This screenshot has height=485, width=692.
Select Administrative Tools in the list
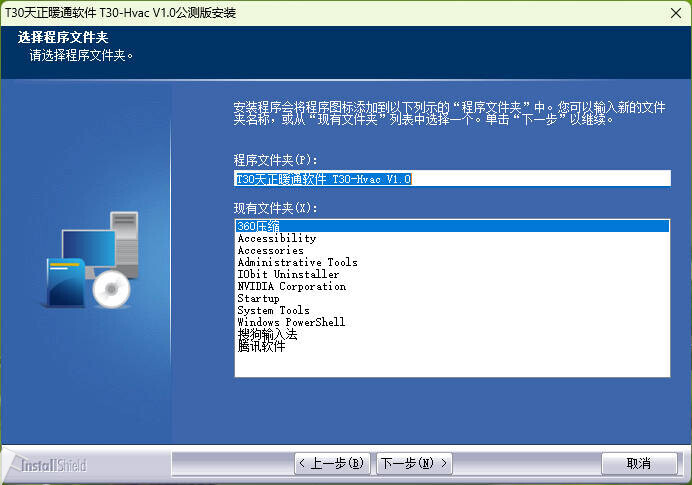297,263
